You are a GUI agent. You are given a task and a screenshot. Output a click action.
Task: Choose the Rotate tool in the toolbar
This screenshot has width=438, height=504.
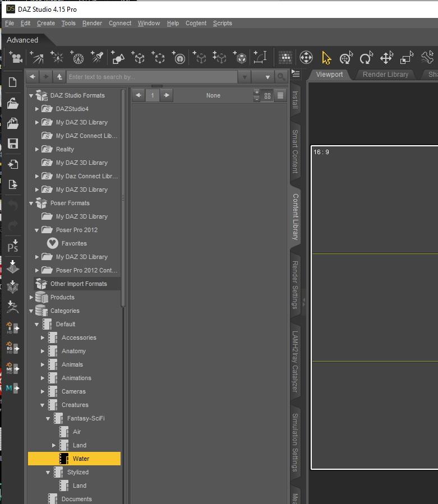366,58
